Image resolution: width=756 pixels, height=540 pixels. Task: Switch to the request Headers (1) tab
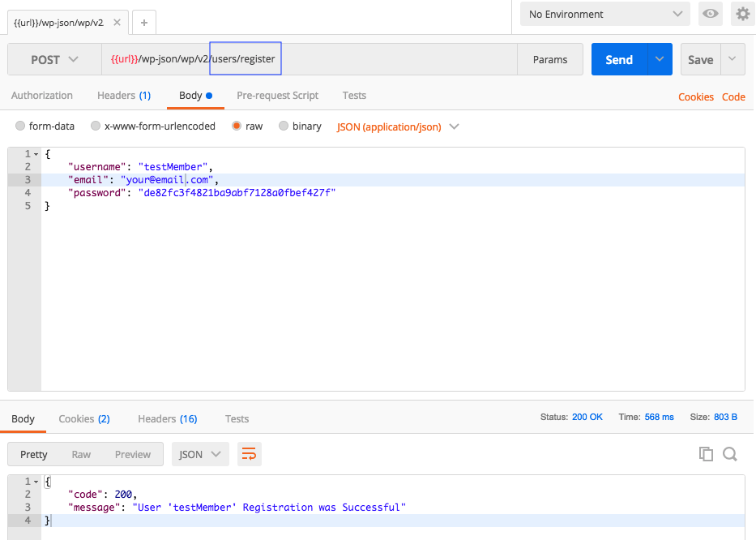tap(124, 96)
